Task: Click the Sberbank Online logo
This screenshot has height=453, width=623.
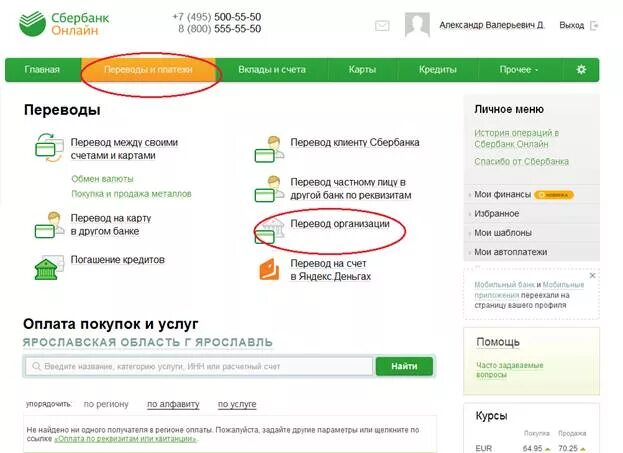Action: (x=64, y=24)
